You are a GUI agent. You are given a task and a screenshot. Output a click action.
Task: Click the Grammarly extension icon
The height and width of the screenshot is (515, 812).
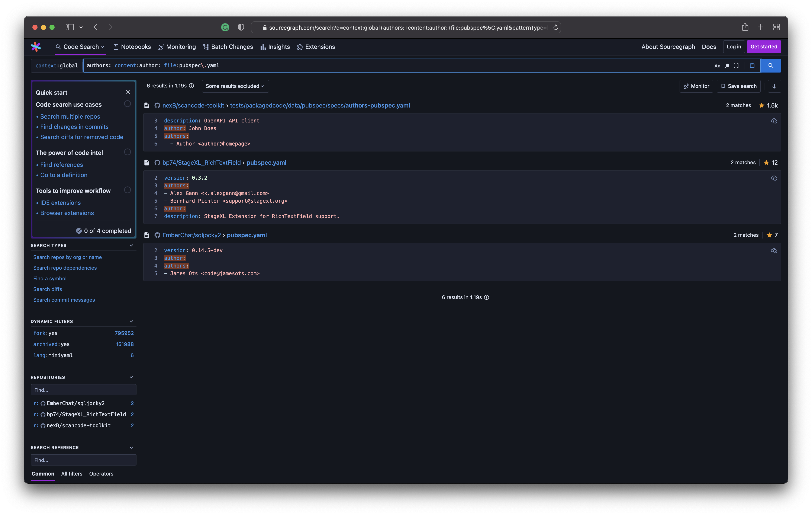tap(225, 27)
